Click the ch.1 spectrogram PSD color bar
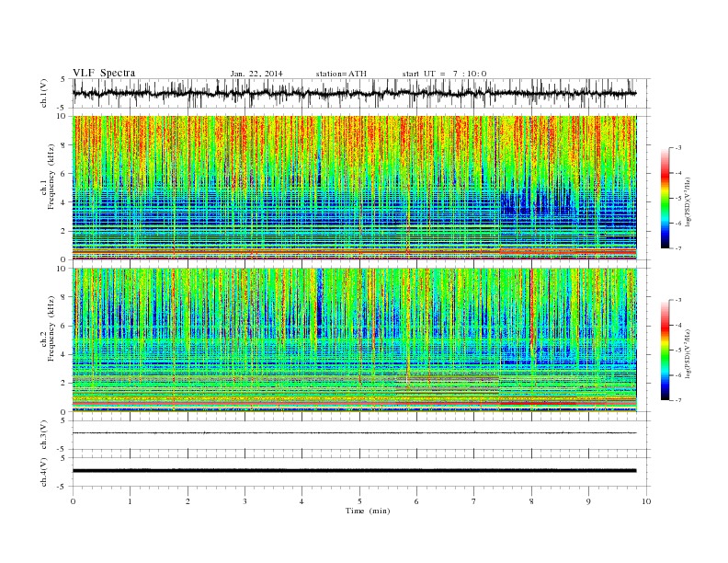This screenshot has width=728, height=563. pyautogui.click(x=665, y=199)
